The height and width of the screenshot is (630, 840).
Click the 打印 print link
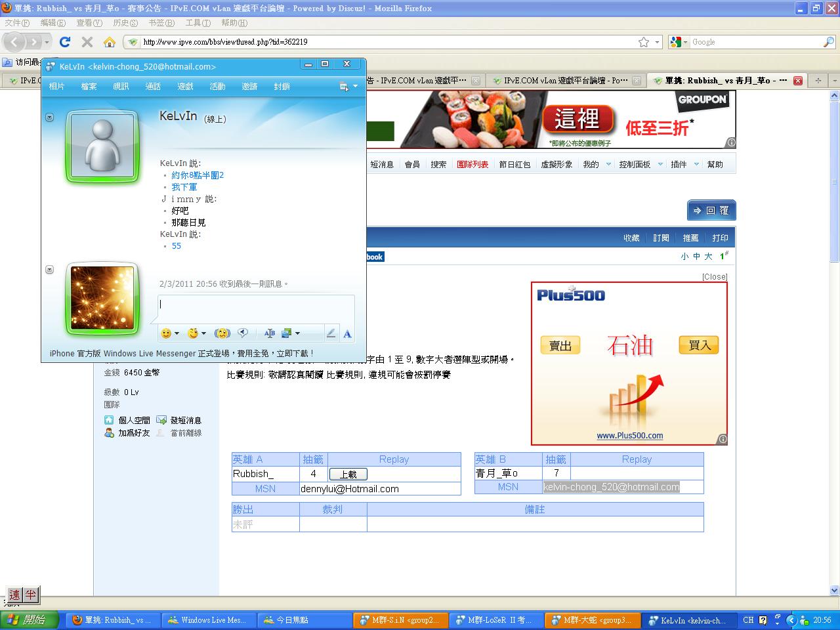pos(720,238)
